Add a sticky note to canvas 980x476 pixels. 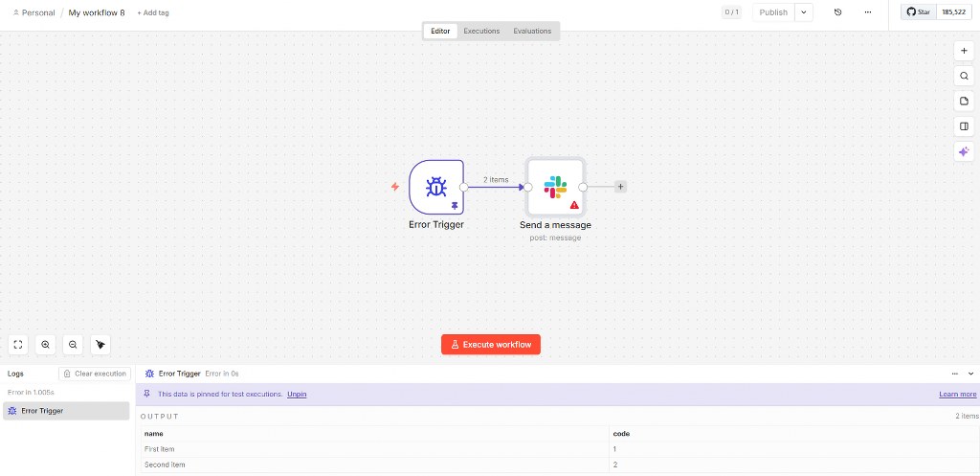pos(964,101)
